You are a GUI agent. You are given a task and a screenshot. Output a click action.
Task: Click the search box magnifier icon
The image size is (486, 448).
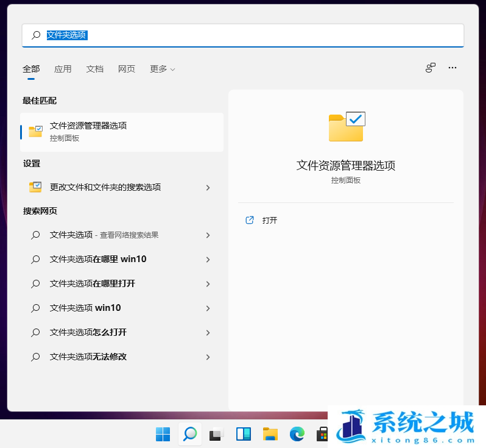click(x=36, y=35)
